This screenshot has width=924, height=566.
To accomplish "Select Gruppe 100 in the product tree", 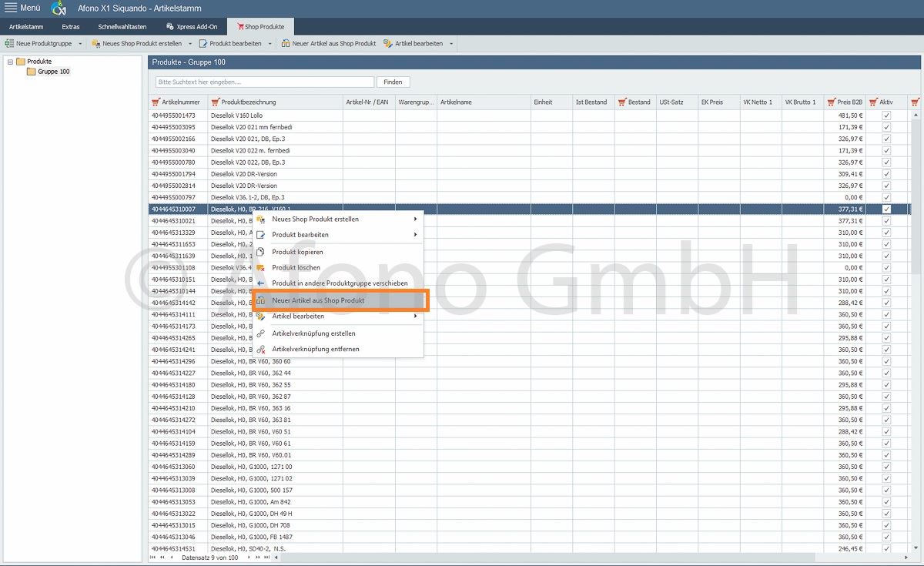I will pos(54,72).
